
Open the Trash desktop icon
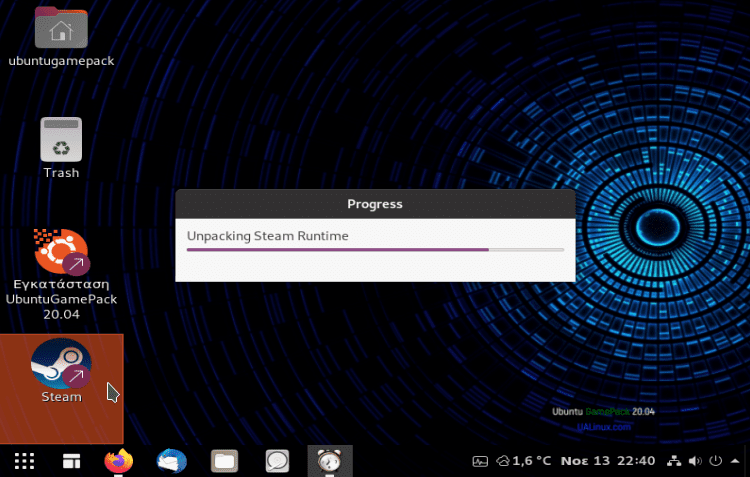(61, 139)
